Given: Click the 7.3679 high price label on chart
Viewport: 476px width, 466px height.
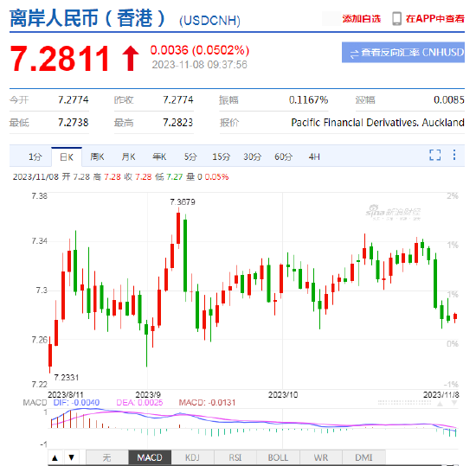Looking at the screenshot, I should [x=183, y=202].
